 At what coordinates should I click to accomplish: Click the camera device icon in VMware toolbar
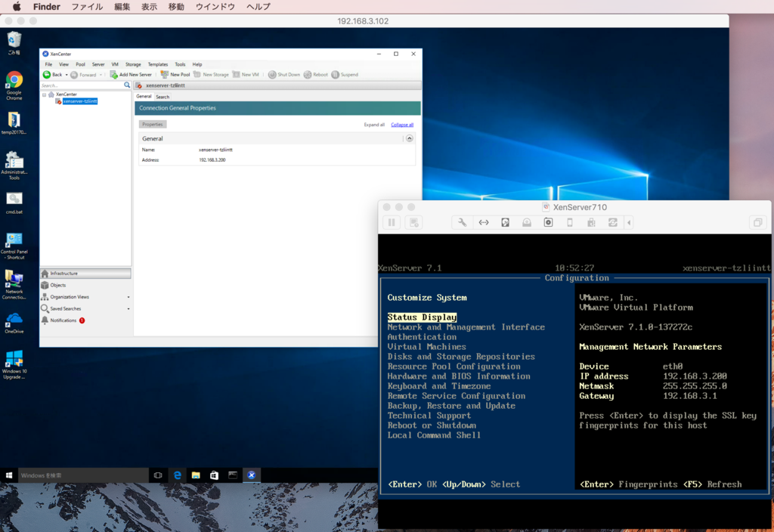(548, 223)
